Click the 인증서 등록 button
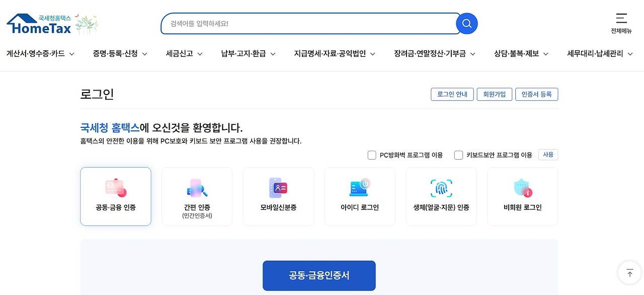 537,94
